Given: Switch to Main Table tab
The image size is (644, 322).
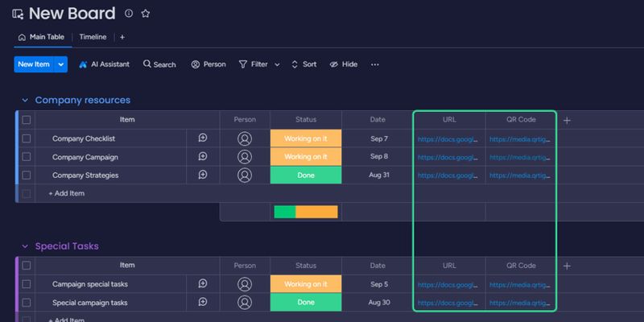Looking at the screenshot, I should tap(42, 37).
